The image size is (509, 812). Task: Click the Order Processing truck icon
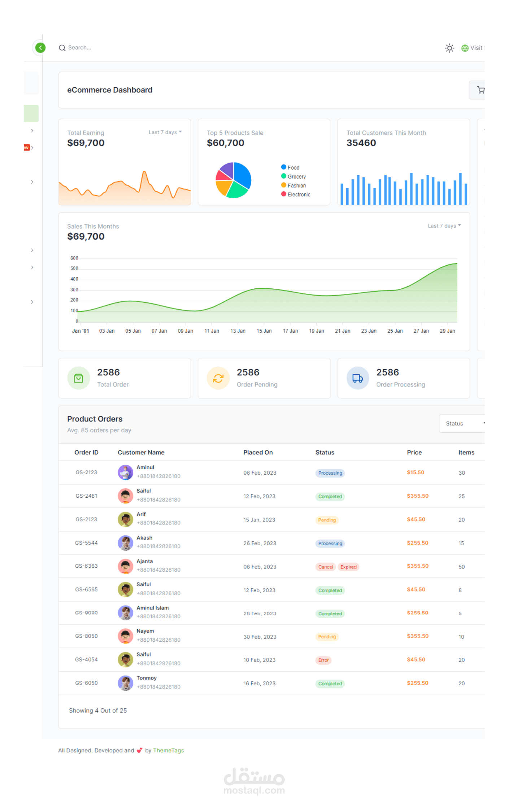point(358,378)
